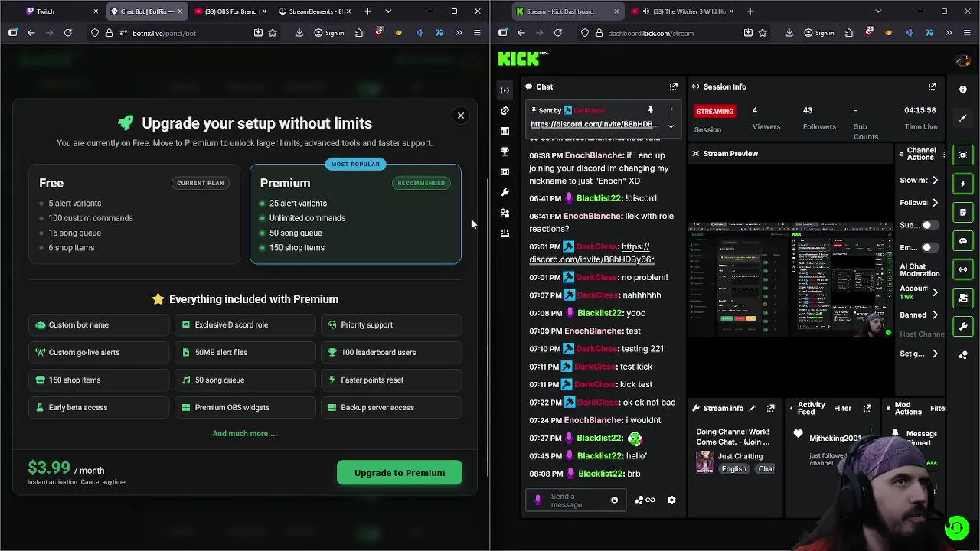Toggle the lightning bolt widget in right sidebar
The height and width of the screenshot is (551, 980).
963,184
